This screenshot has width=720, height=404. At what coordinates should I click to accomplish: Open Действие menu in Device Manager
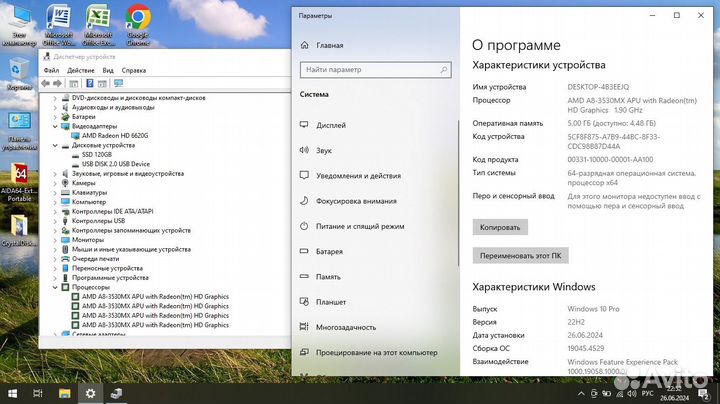(80, 70)
